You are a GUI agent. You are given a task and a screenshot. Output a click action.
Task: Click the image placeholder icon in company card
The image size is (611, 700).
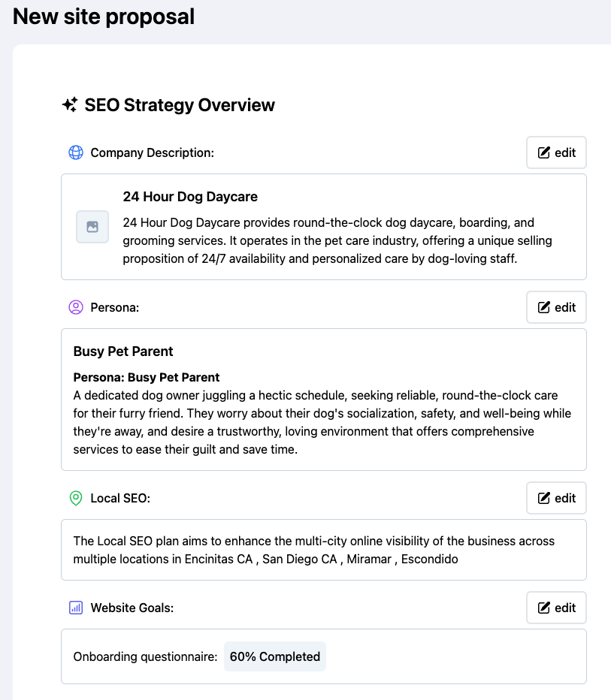(x=92, y=228)
